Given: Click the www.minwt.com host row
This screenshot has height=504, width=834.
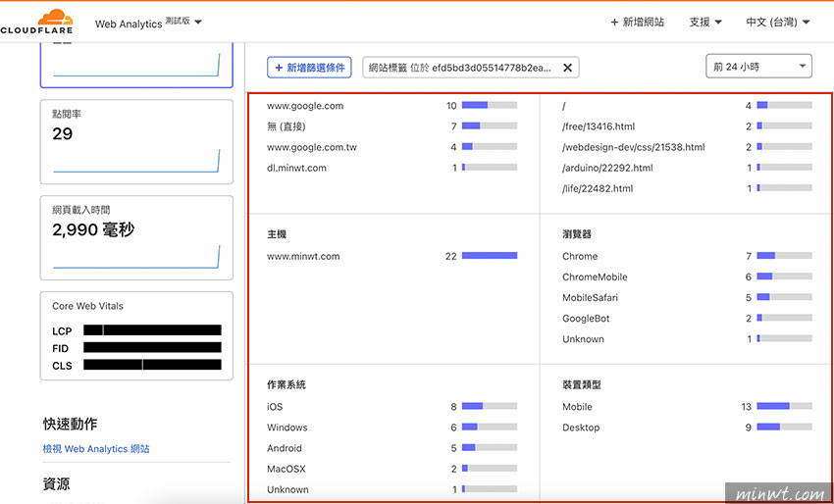Looking at the screenshot, I should [x=391, y=256].
